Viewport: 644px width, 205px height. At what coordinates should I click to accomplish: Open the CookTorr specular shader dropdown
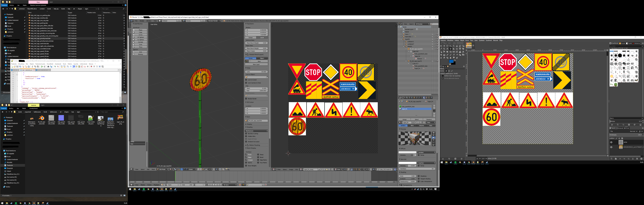point(426,163)
